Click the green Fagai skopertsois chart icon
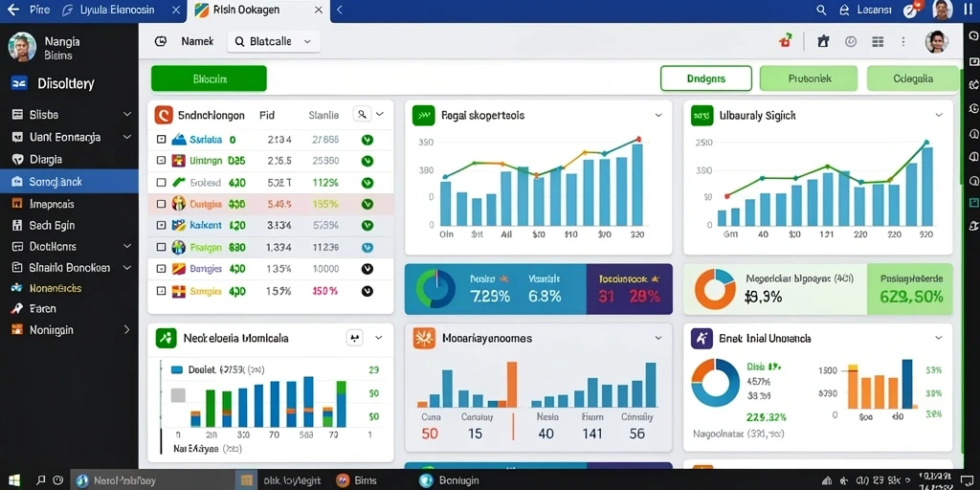This screenshot has width=980, height=490. [423, 116]
